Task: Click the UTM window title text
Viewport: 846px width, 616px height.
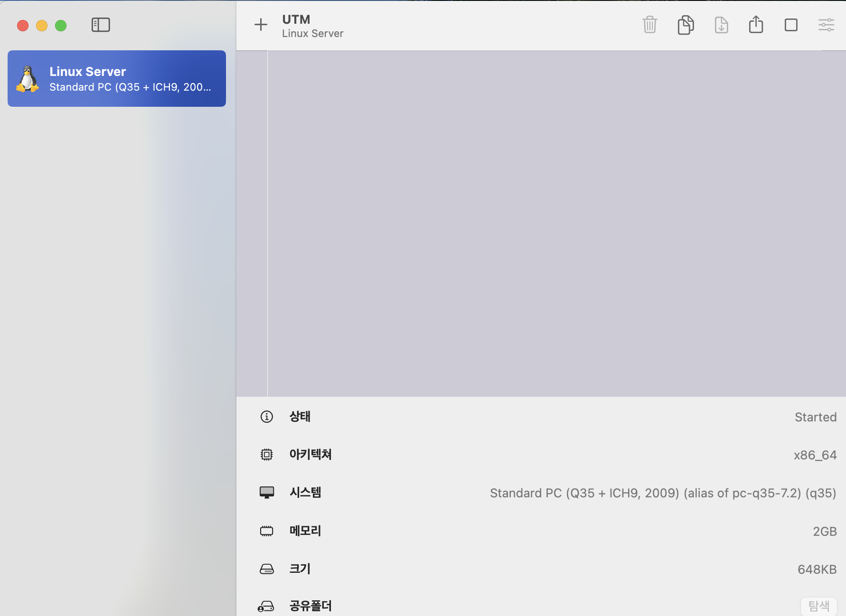Action: [296, 19]
